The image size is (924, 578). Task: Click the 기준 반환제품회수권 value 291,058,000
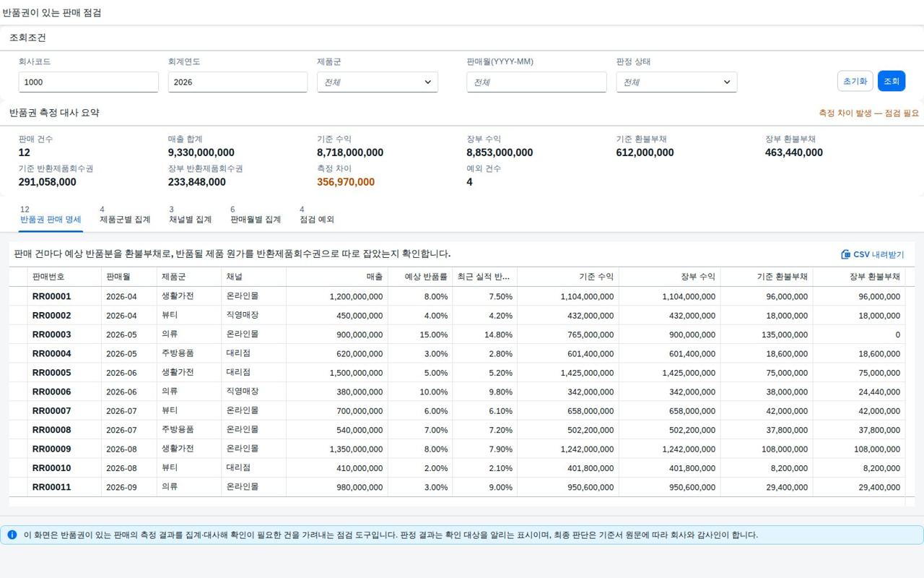(48, 182)
